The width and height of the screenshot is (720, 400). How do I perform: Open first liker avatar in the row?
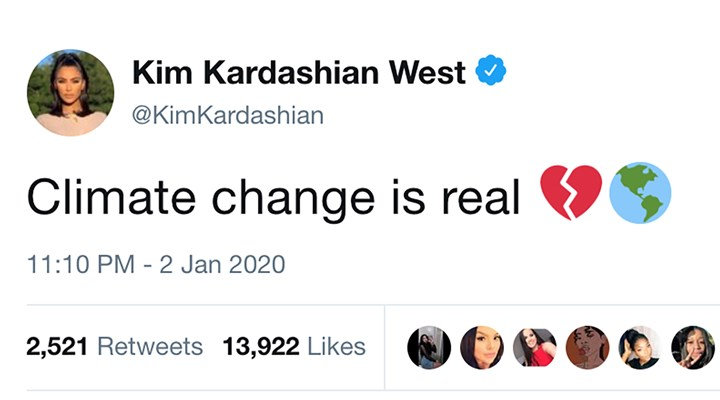tap(429, 347)
